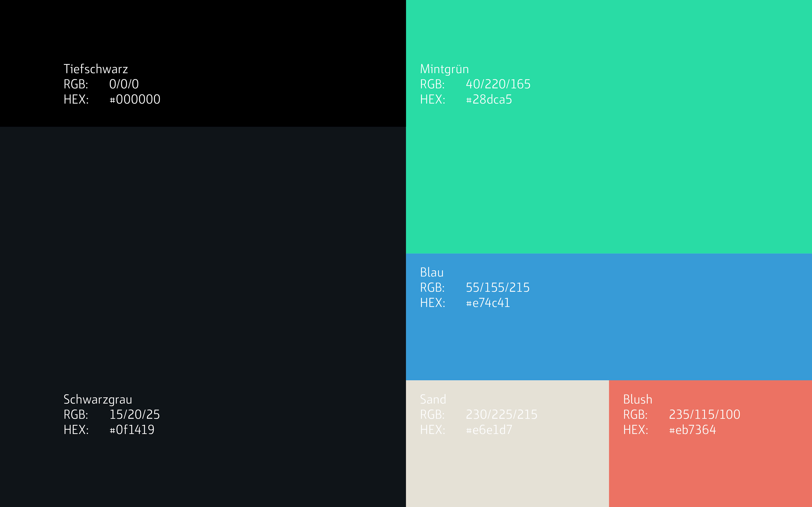
Task: Click the Sand RGB value 230/225/215
Action: coord(501,415)
